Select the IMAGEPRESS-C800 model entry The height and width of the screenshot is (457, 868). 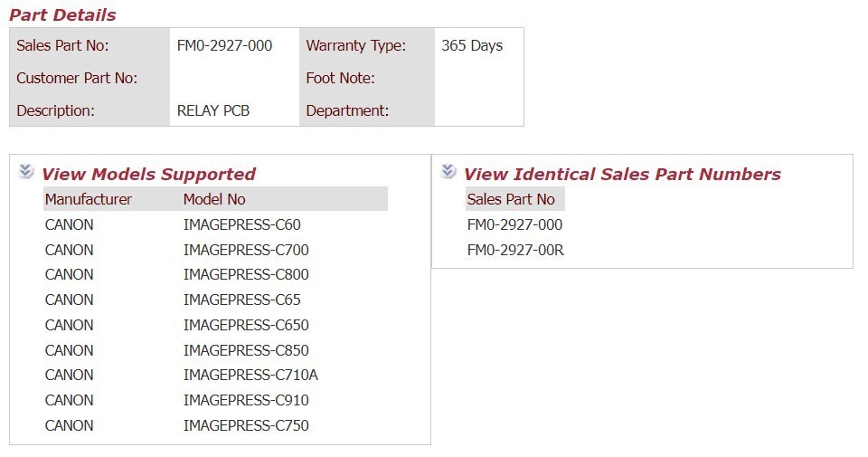tap(246, 274)
